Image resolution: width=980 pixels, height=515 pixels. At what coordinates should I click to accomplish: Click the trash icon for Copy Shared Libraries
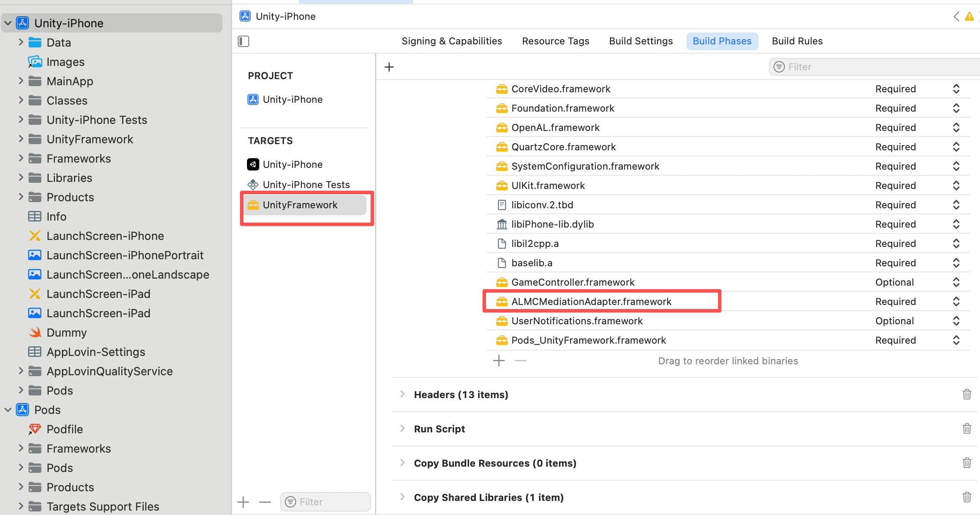coord(967,497)
